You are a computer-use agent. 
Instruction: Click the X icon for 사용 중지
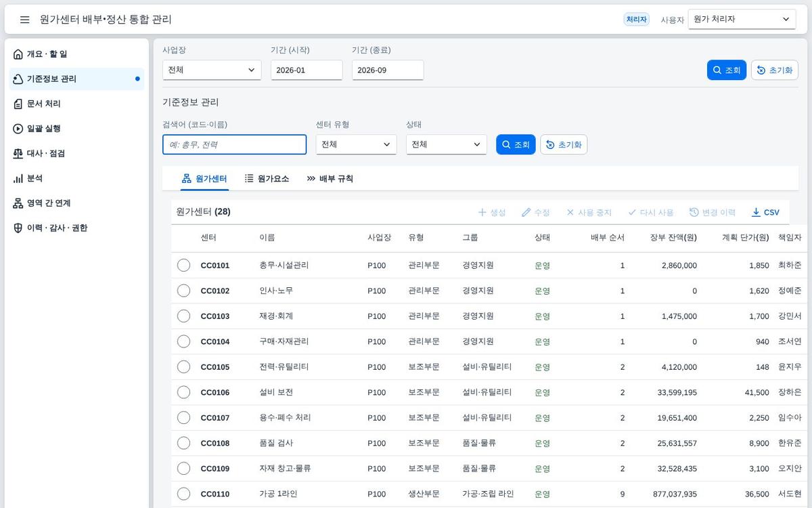pyautogui.click(x=570, y=212)
